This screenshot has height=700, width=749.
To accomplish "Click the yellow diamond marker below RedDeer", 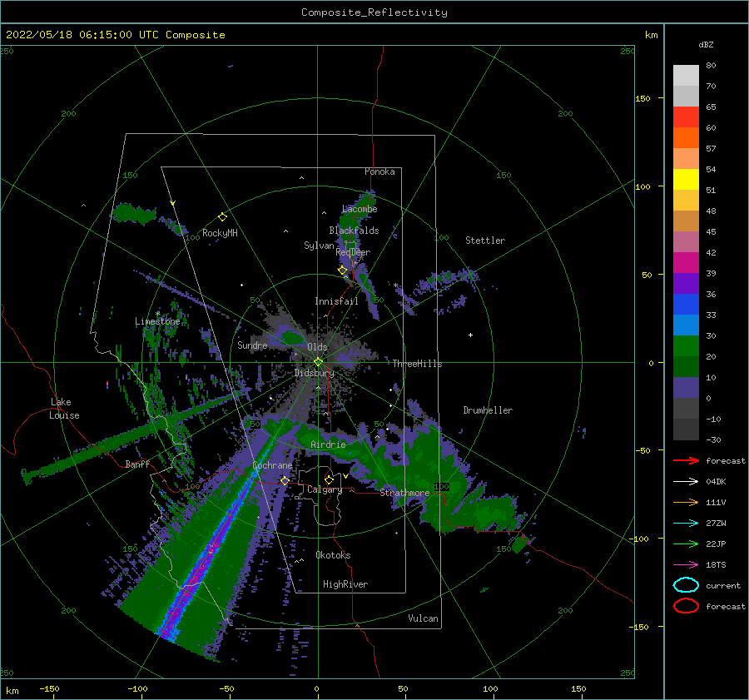I will (x=342, y=271).
